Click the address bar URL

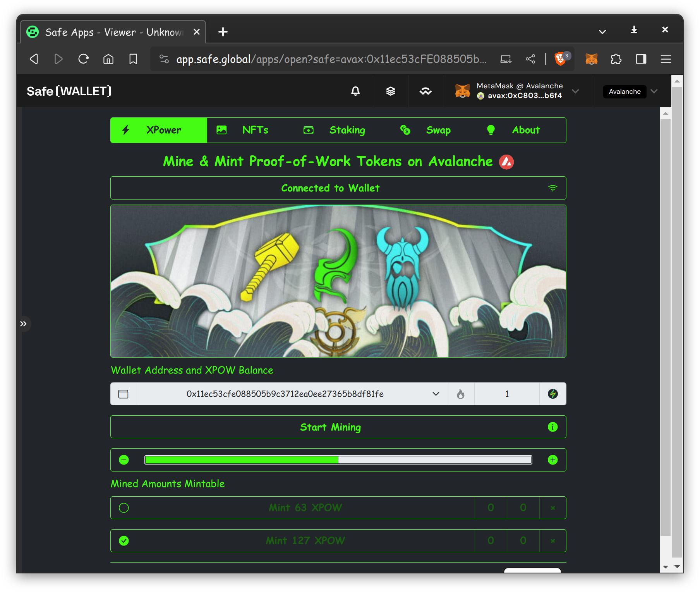pos(331,59)
